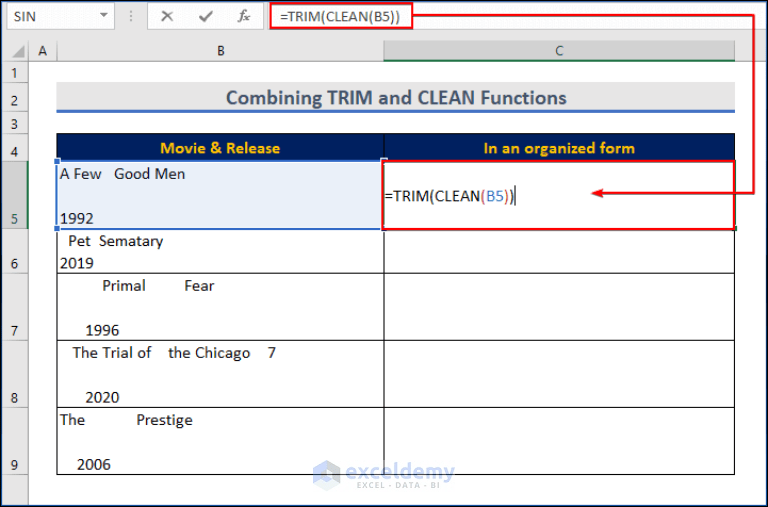Select row 2 header

(x=14, y=98)
